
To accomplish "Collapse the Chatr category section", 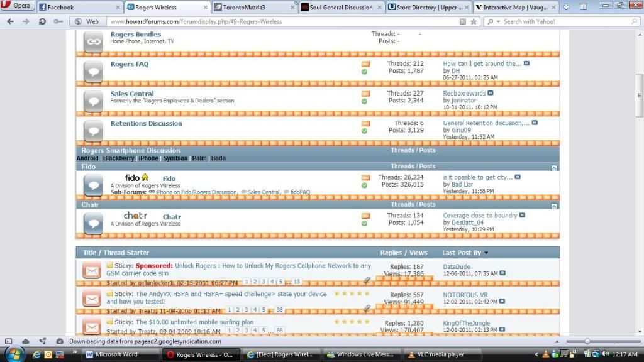I will pyautogui.click(x=554, y=206).
